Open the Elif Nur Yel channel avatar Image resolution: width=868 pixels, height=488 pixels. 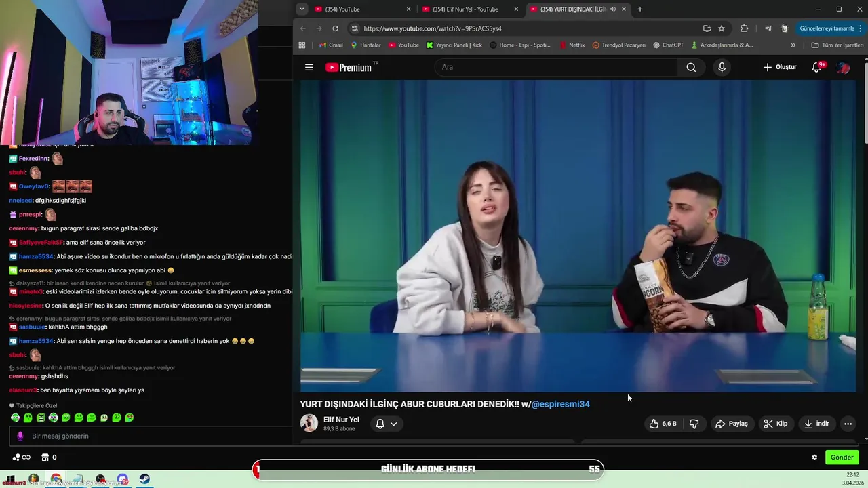click(x=309, y=423)
